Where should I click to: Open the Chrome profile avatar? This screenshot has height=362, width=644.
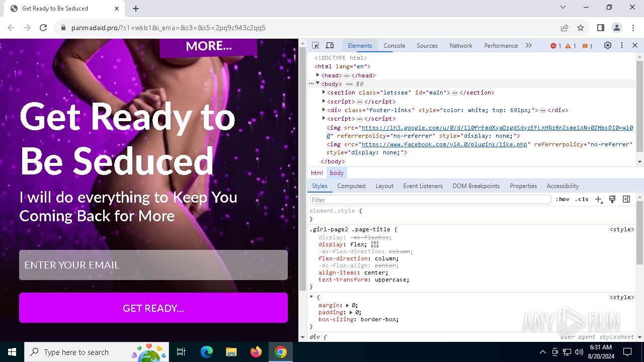617,28
